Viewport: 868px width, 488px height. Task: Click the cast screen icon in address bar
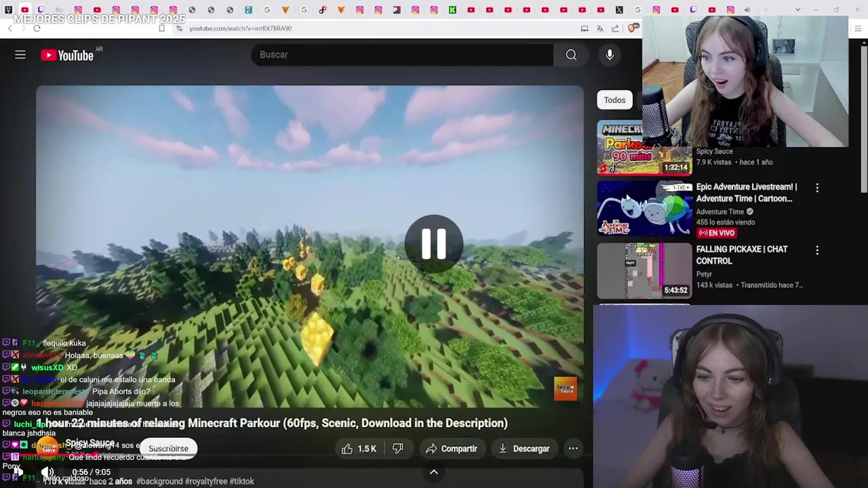[585, 28]
